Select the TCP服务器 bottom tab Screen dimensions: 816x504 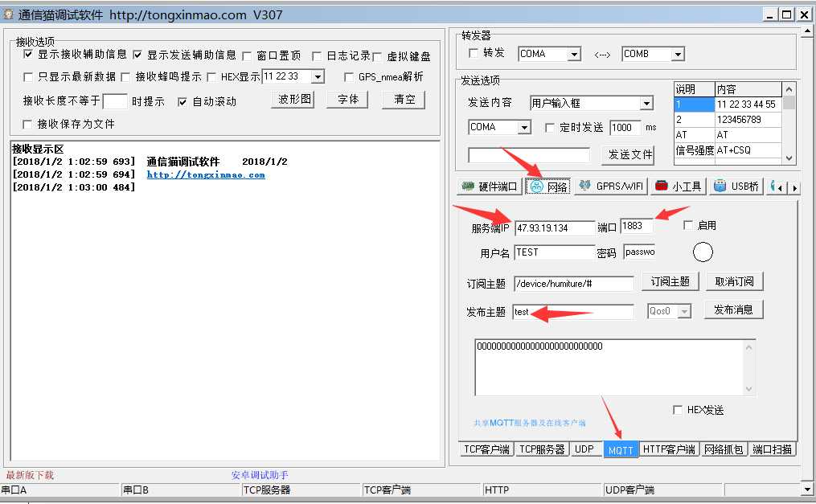pyautogui.click(x=542, y=449)
